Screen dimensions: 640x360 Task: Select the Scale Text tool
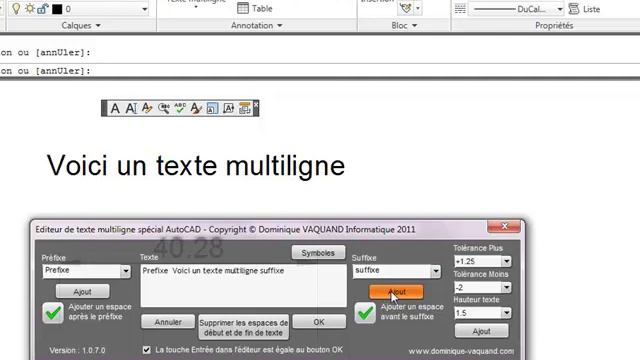click(212, 109)
